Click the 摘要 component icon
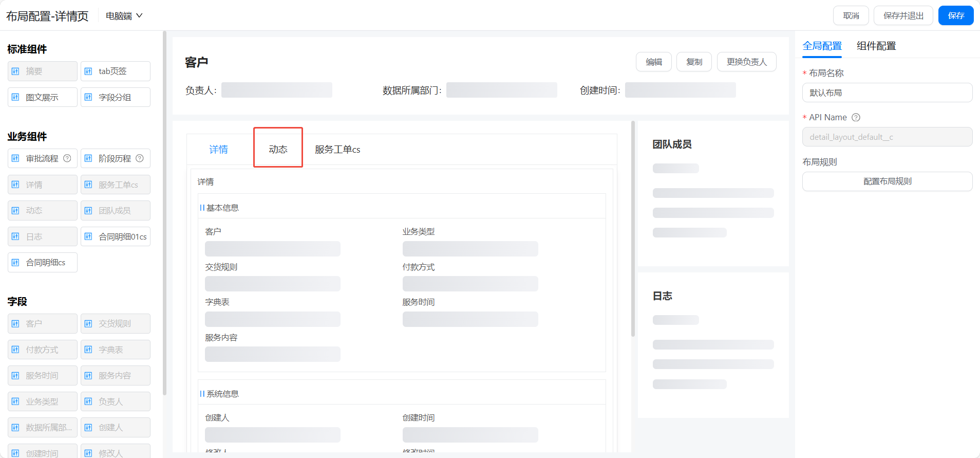The width and height of the screenshot is (980, 458). (x=15, y=71)
